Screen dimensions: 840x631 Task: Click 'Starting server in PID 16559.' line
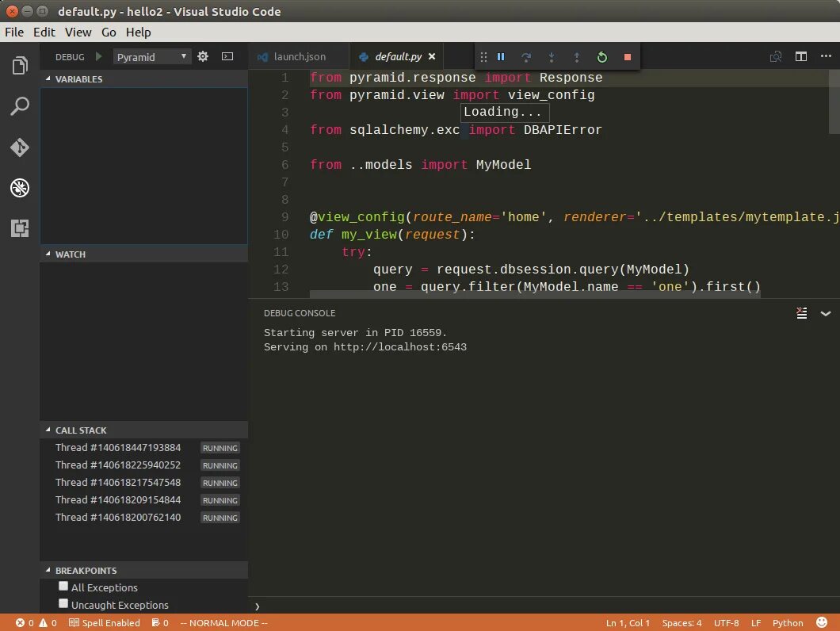355,332
